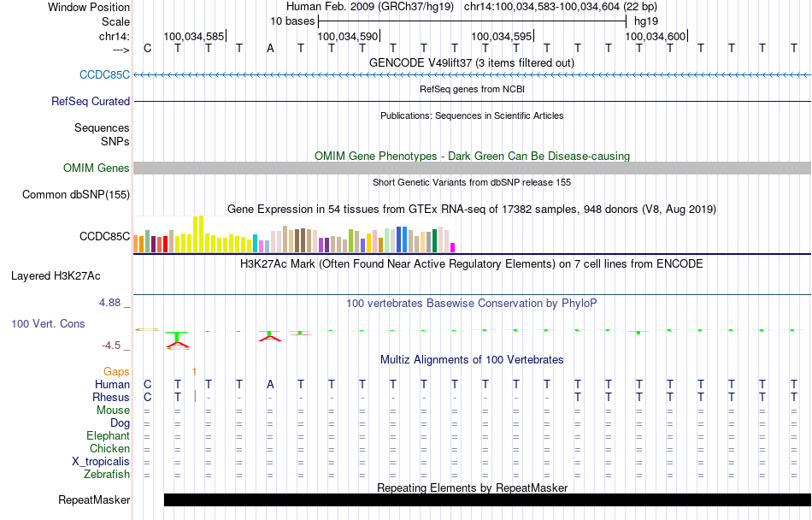
Task: Click the Zebrafish species label
Action: click(x=107, y=474)
